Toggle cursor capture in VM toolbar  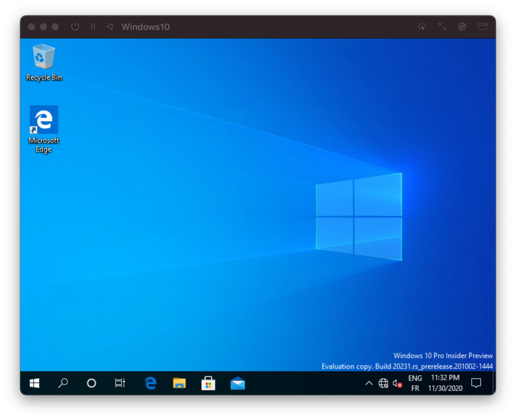pos(422,26)
